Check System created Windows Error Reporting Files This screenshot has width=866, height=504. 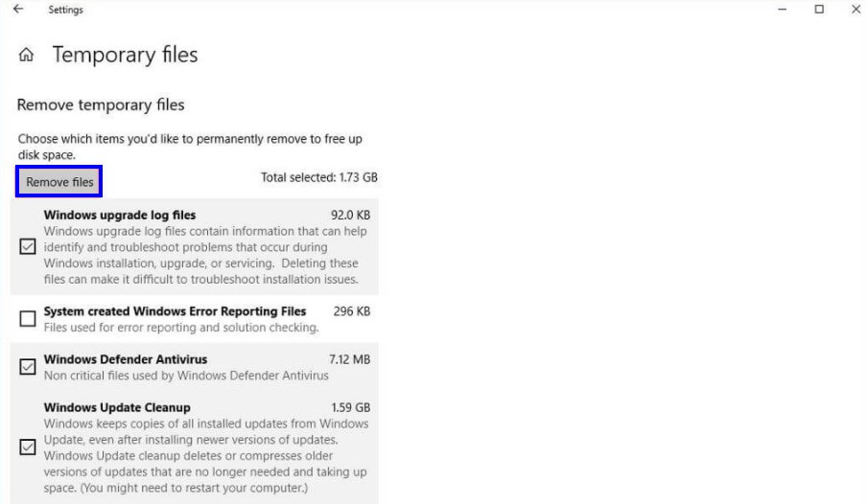28,318
